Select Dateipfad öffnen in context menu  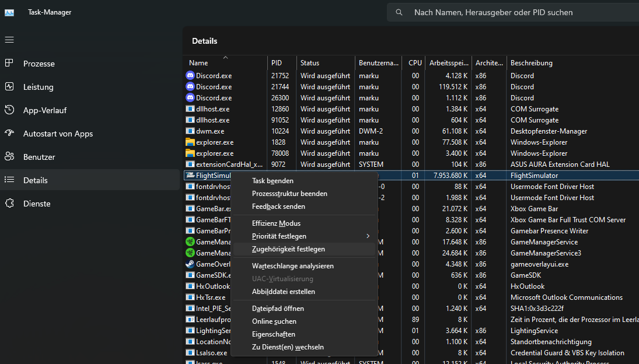278,309
